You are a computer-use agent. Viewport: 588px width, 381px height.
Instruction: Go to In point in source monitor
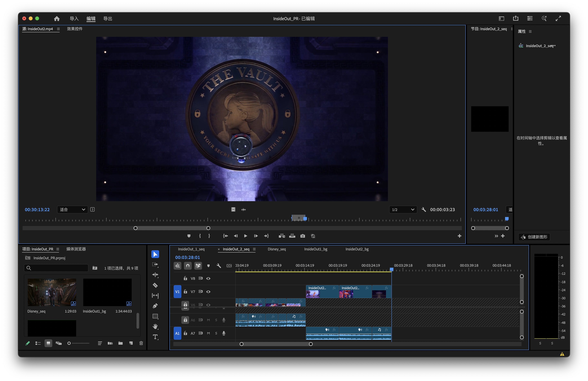[225, 236]
